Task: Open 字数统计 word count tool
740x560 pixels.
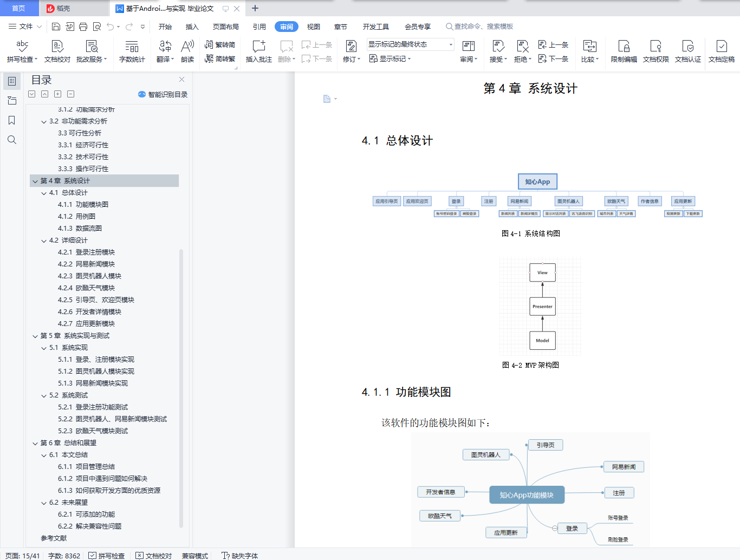Action: (x=132, y=52)
